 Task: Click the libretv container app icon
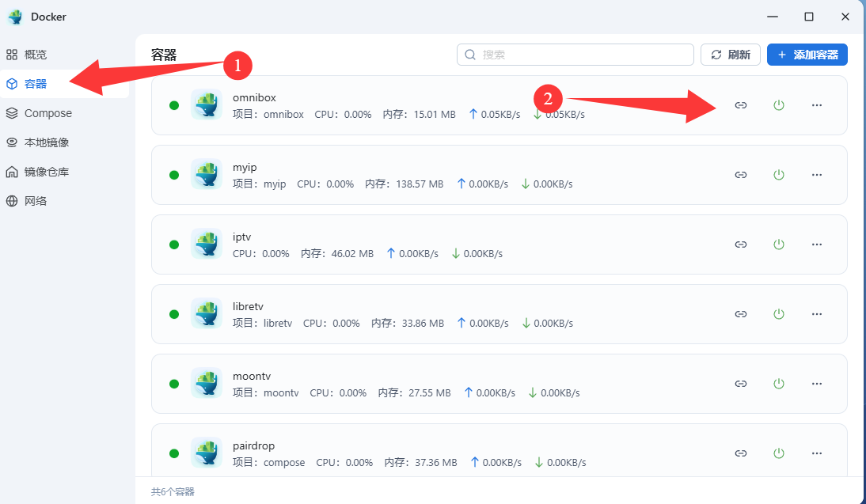207,313
